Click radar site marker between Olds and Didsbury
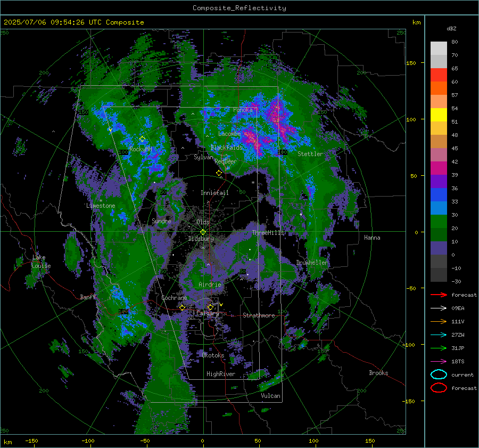 (203, 232)
